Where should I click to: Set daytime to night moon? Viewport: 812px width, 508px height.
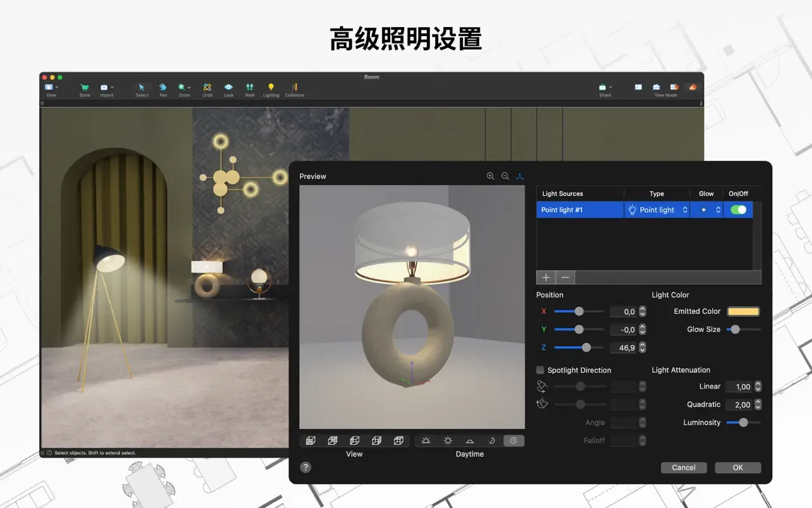[x=492, y=441]
